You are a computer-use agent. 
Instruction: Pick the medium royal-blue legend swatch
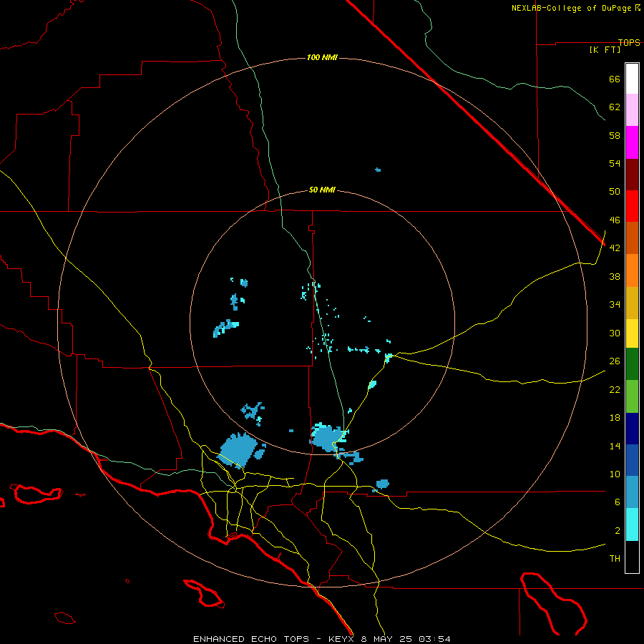click(x=632, y=460)
